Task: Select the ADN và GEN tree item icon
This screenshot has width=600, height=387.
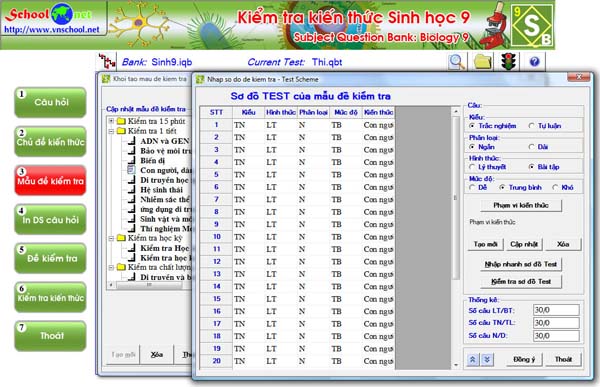Action: click(131, 141)
